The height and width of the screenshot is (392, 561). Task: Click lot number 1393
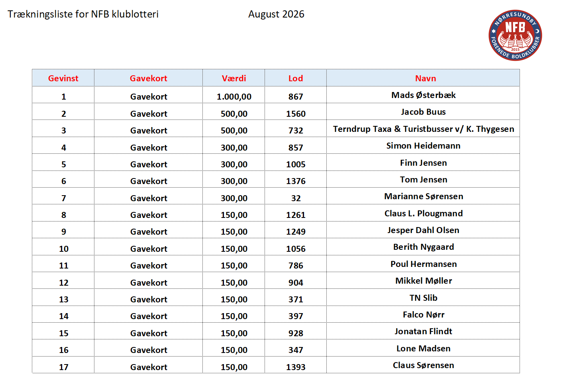tap(296, 367)
